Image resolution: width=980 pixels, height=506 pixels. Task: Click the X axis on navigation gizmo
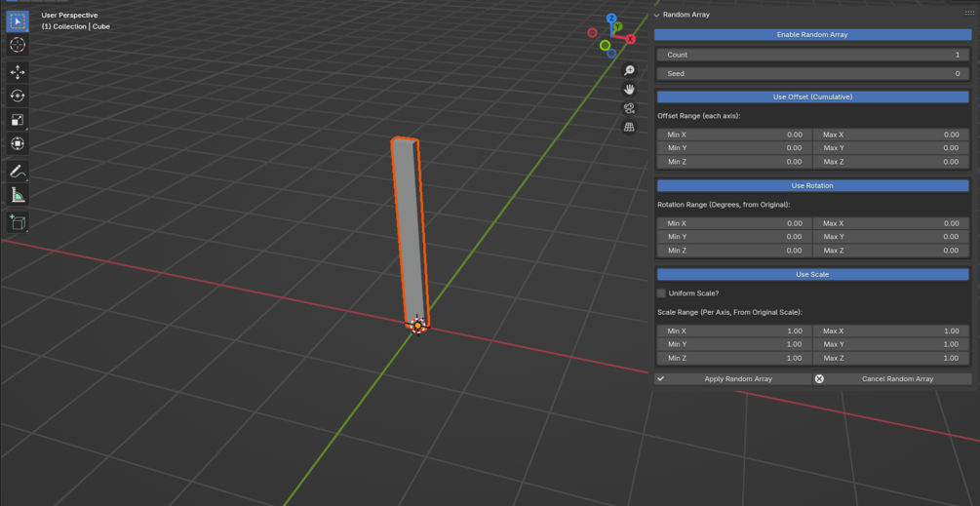[x=631, y=39]
